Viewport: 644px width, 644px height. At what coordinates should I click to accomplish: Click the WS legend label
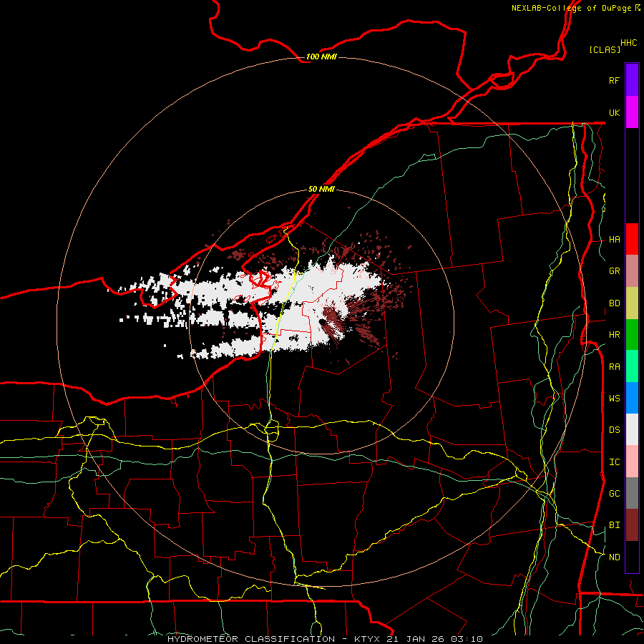coord(615,398)
